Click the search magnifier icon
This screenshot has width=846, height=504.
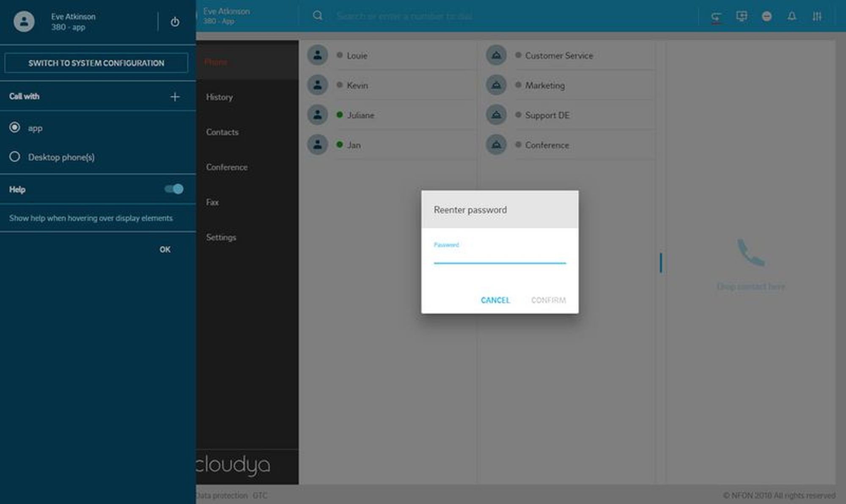318,16
